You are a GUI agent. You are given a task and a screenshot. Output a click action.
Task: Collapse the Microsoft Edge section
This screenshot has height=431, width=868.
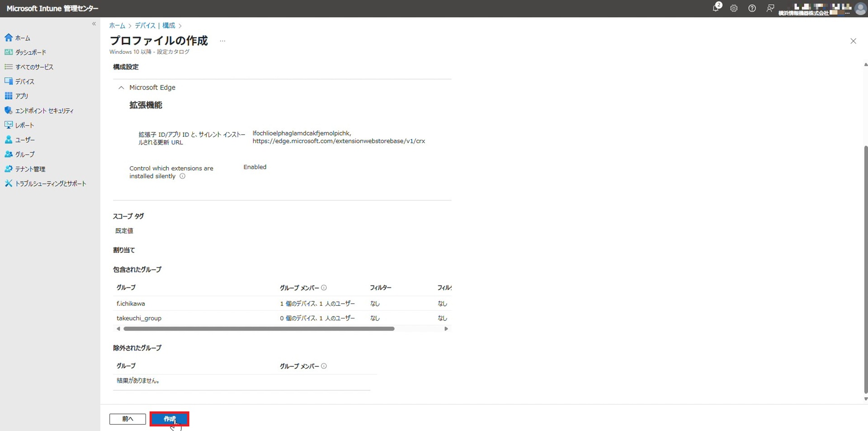[x=121, y=88]
